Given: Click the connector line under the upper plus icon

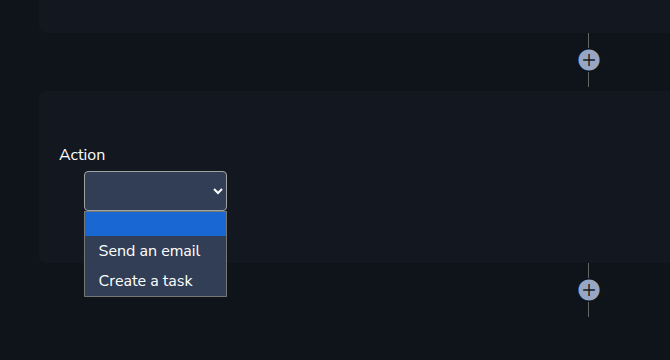Looking at the screenshot, I should [588, 79].
